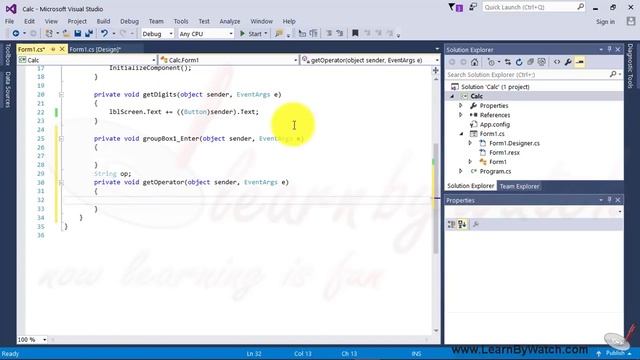Click the Home icon in Solution Explorer

[474, 62]
